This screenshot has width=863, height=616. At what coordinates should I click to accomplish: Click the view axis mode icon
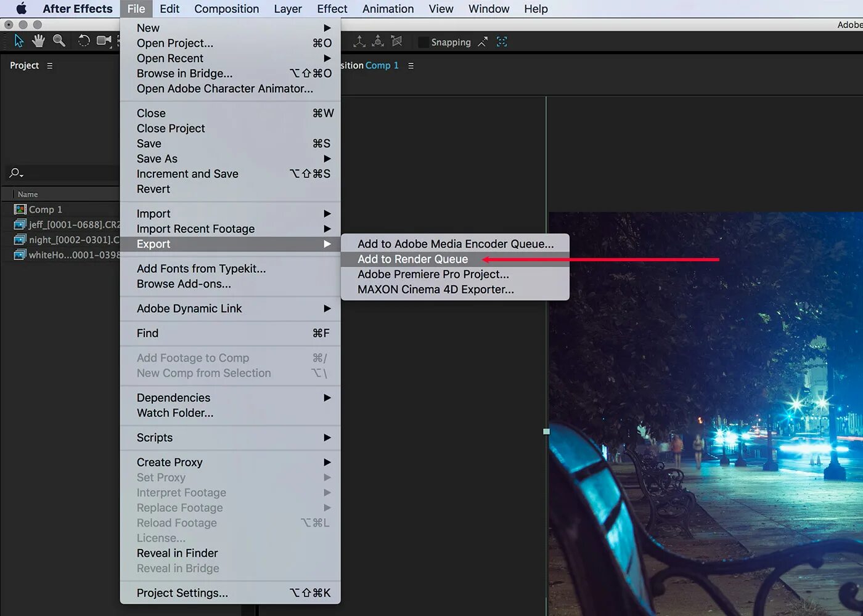coord(396,41)
